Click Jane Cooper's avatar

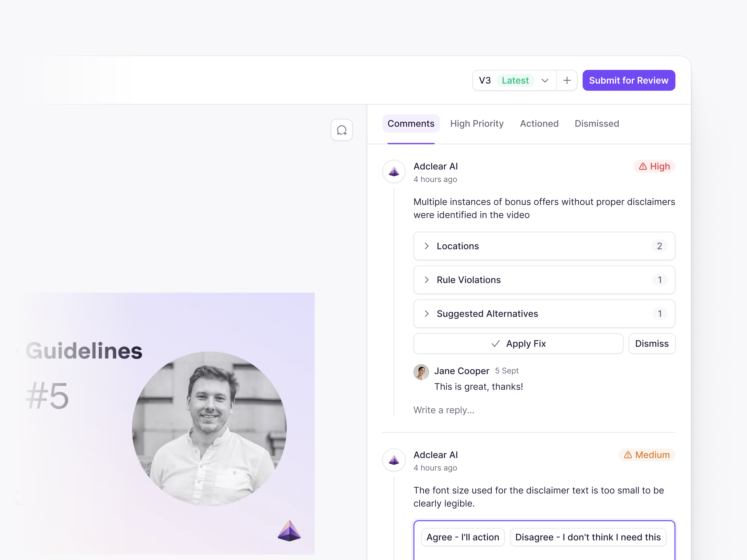tap(421, 372)
